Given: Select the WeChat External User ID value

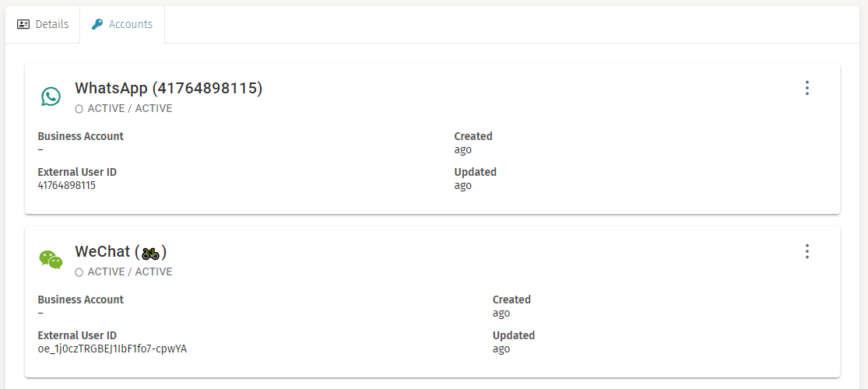Looking at the screenshot, I should click(x=112, y=349).
